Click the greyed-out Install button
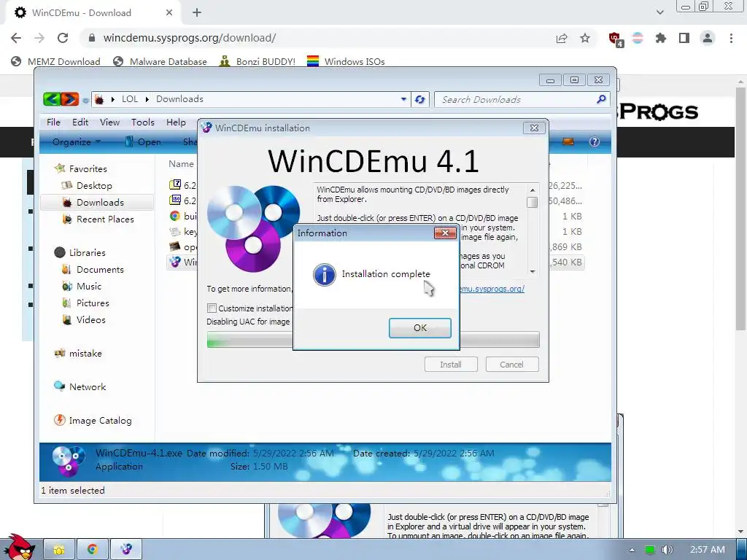Image resolution: width=747 pixels, height=560 pixels. click(451, 365)
